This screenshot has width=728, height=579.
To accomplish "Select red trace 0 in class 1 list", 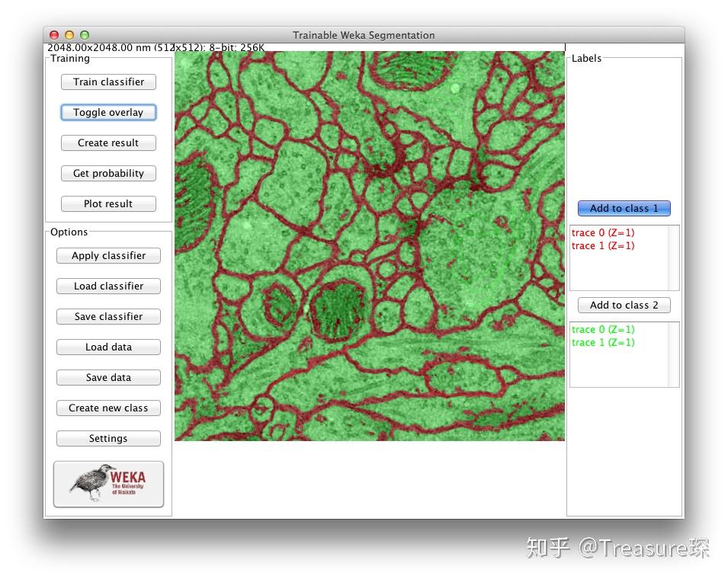I will coord(603,232).
